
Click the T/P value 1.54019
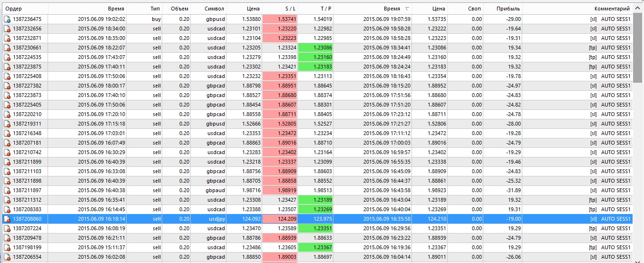click(323, 19)
